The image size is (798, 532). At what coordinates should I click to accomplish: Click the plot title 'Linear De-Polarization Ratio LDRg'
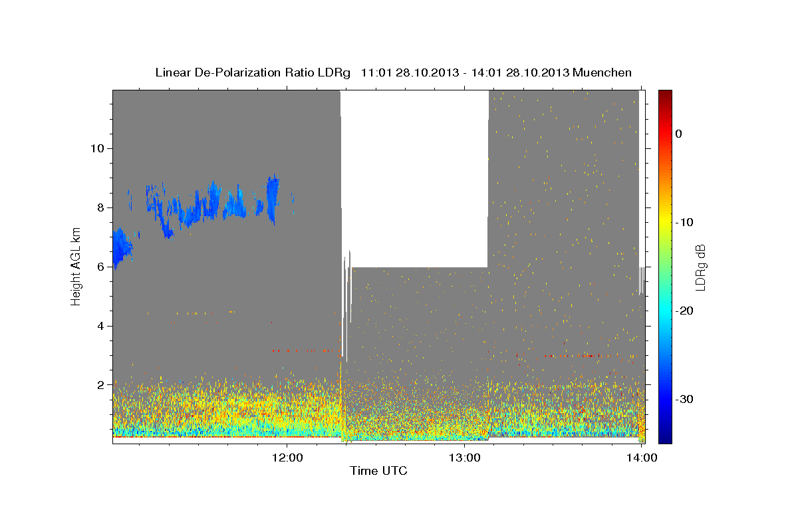253,72
